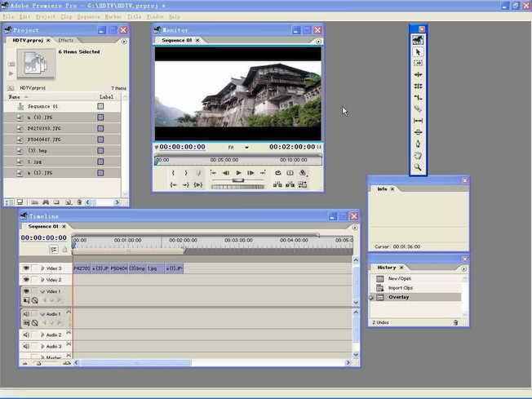Screen dimensions: 532x399
Task: Click the trash icon in History panel
Action: [455, 323]
